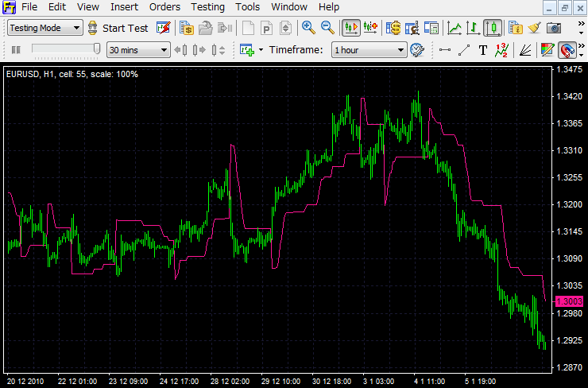The image size is (588, 388).
Task: Click the Forex Tester application icon
Action: [9, 6]
